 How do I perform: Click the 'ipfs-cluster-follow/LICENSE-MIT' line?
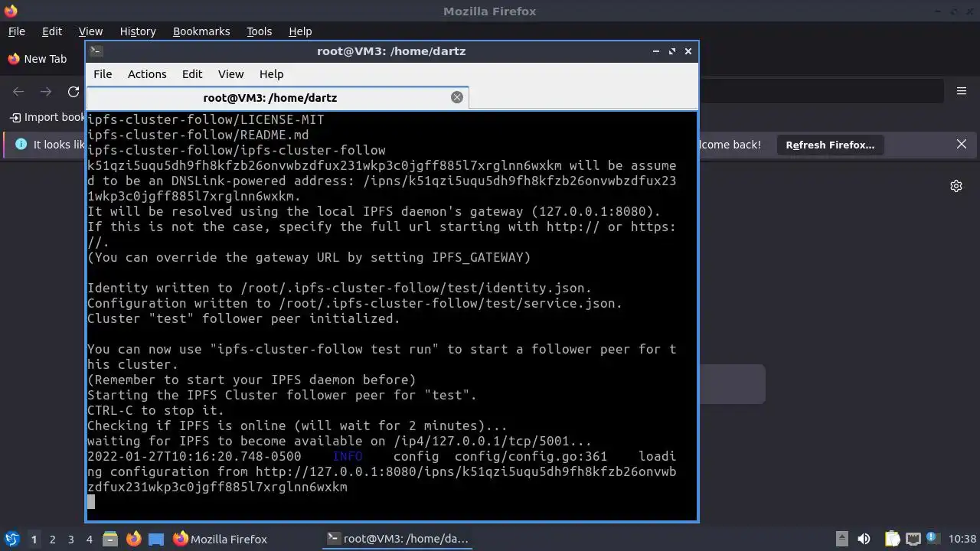pos(206,119)
